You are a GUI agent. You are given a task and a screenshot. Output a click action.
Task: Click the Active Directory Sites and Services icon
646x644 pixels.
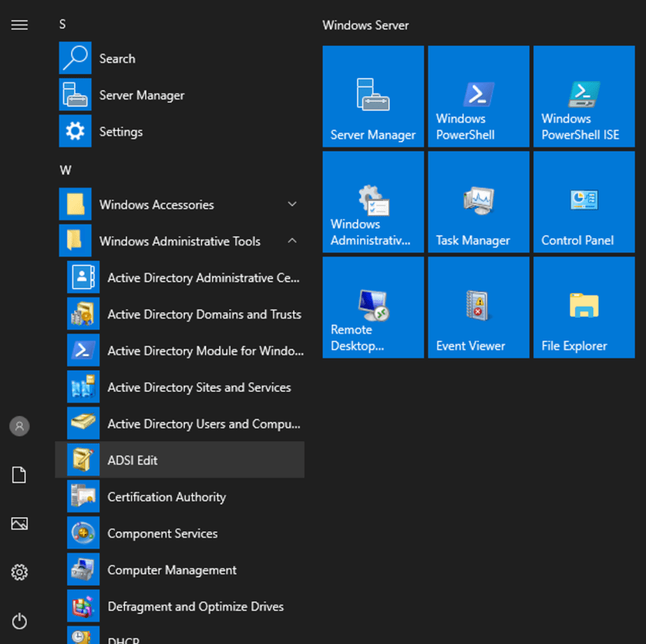click(84, 387)
